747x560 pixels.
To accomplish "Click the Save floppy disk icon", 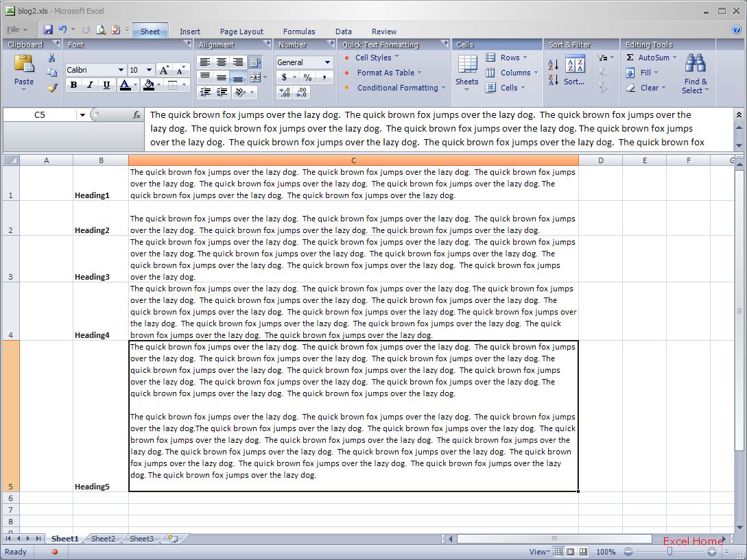I will pos(47,29).
